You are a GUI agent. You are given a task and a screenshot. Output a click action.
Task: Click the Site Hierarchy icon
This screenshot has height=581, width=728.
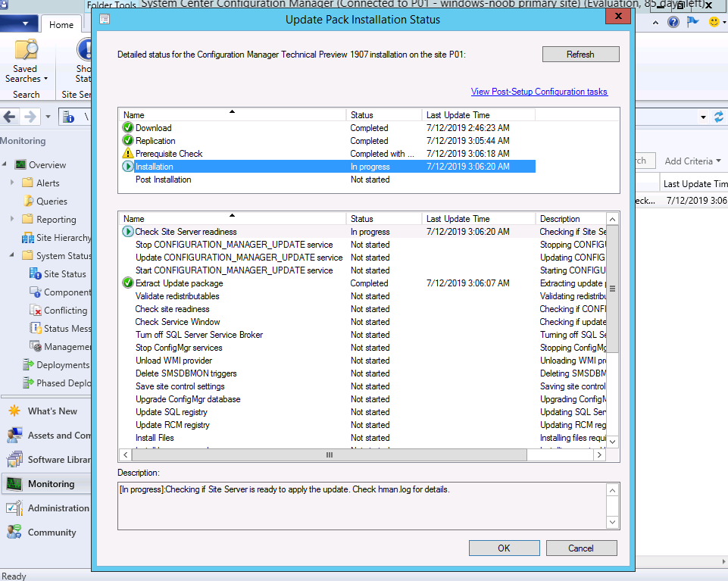pos(28,238)
